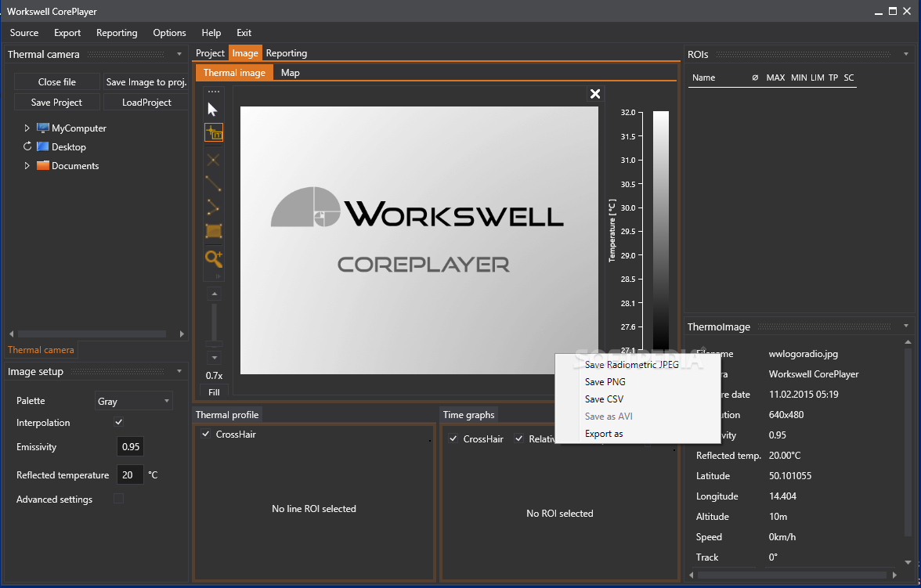
Task: Open the Export menu
Action: (67, 33)
